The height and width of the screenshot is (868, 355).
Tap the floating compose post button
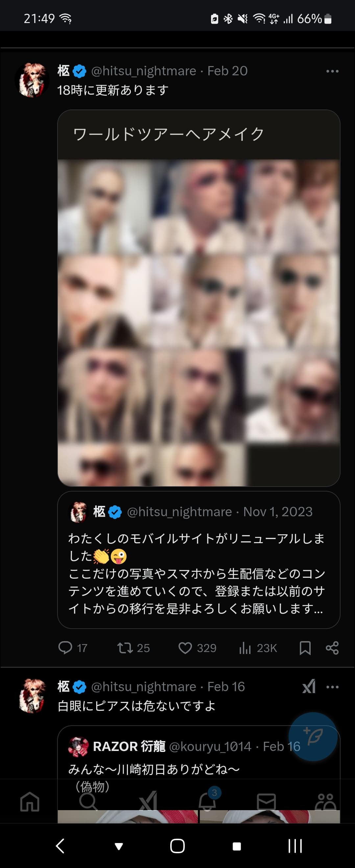tap(313, 736)
